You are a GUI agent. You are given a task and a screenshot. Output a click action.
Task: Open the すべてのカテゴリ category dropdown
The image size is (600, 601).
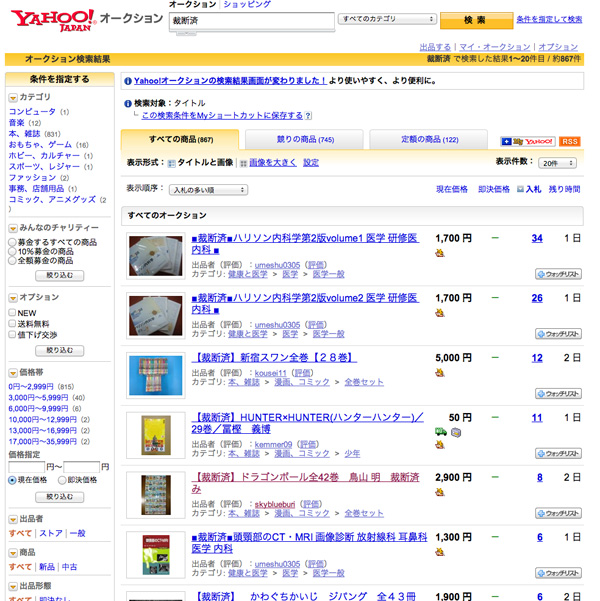[x=387, y=19]
